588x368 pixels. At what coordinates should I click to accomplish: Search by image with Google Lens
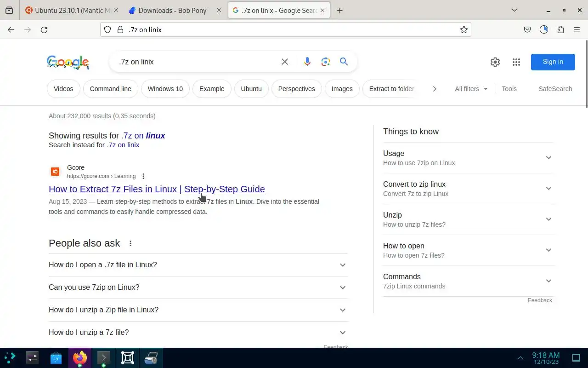326,62
